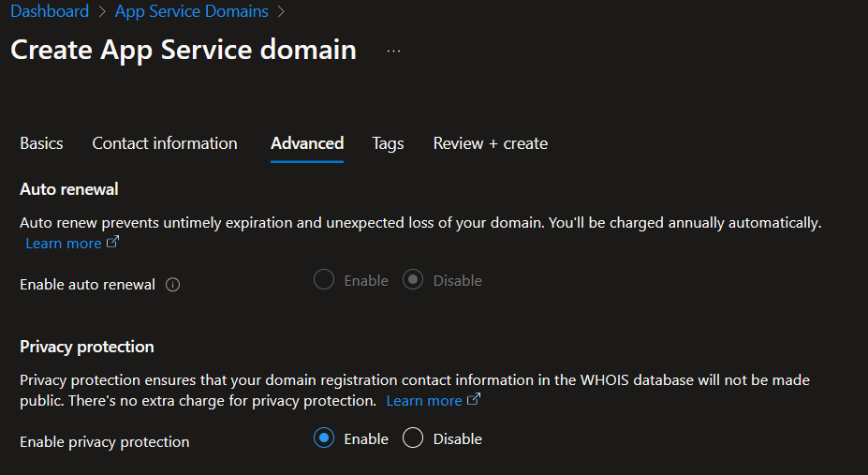Open the ellipsis more options menu beside title
This screenshot has width=868, height=475.
(393, 51)
